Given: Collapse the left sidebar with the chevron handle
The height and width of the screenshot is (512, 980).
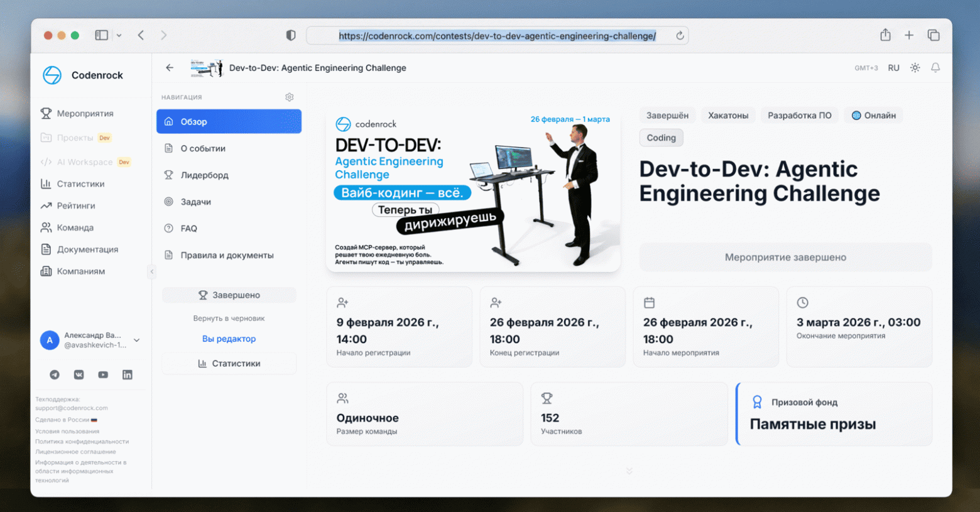Looking at the screenshot, I should tap(151, 271).
